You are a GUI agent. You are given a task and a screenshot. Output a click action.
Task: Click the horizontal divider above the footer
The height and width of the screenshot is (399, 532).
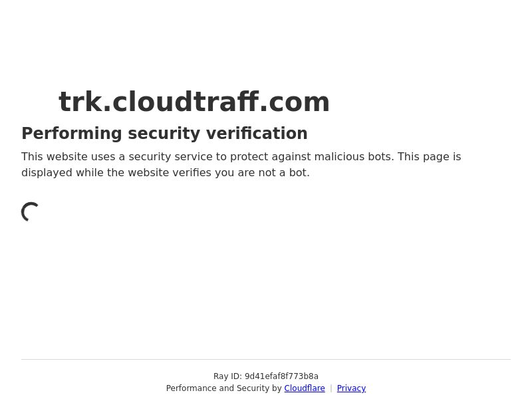(x=266, y=359)
